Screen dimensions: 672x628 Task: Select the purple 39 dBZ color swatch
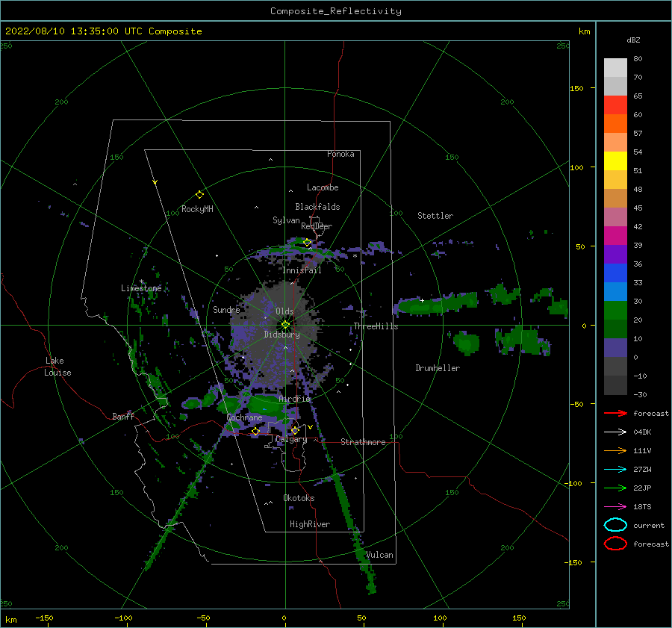[615, 255]
